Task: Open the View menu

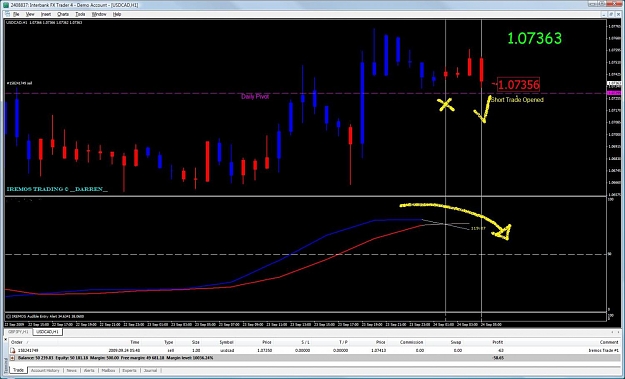Action: (x=30, y=14)
